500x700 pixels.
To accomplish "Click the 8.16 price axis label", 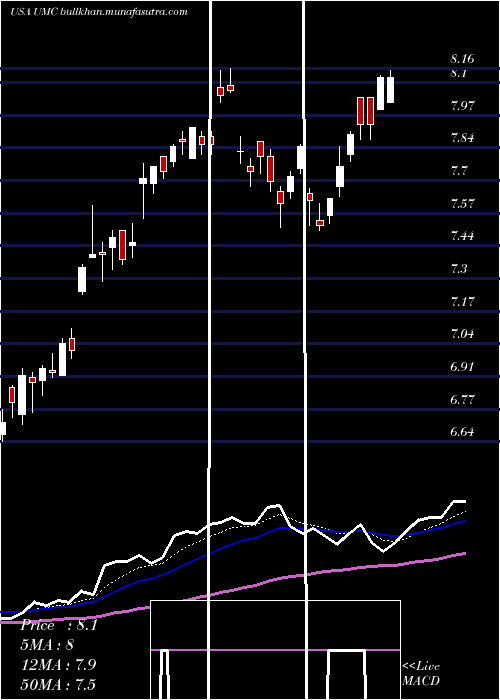I will coord(462,59).
